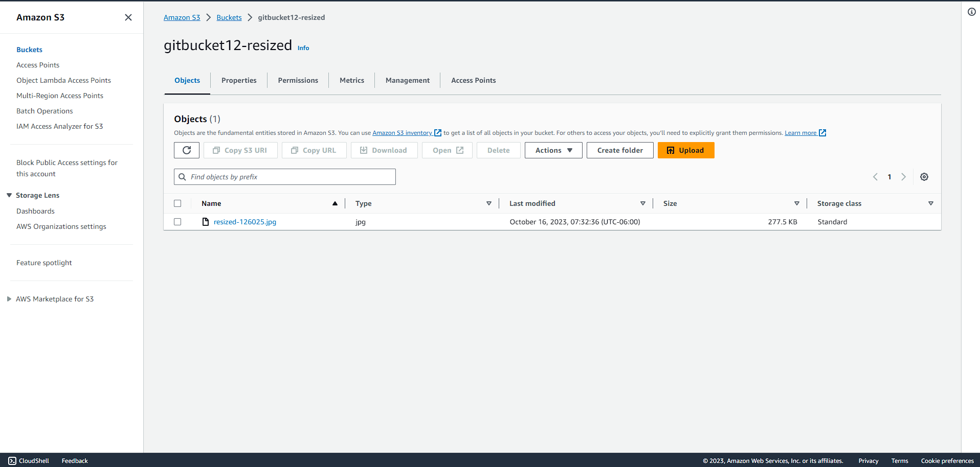Open Batch Operations in the sidebar
The width and height of the screenshot is (980, 467).
[44, 111]
